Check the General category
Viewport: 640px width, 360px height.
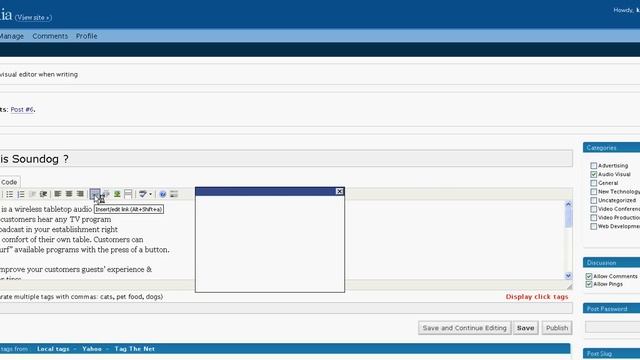[593, 183]
